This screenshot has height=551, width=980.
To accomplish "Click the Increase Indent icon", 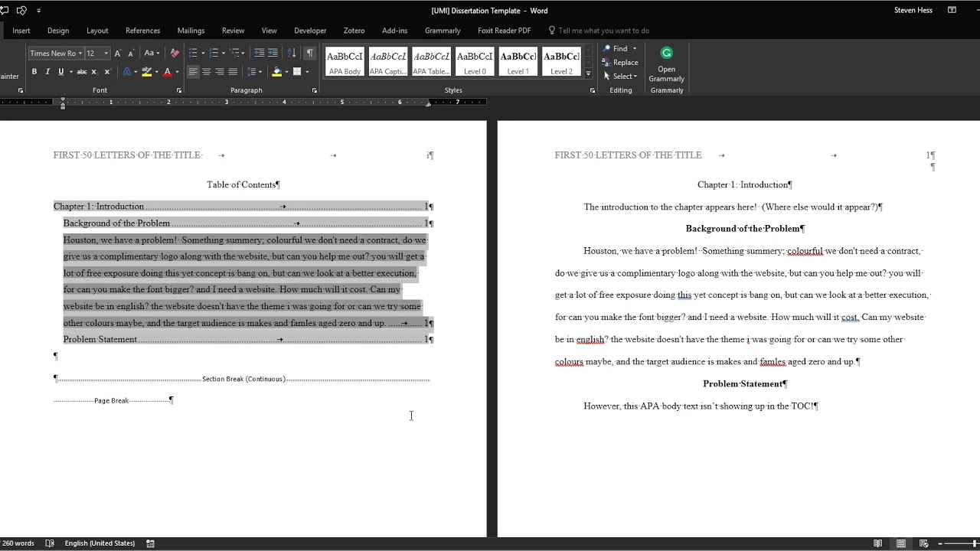I will point(273,53).
